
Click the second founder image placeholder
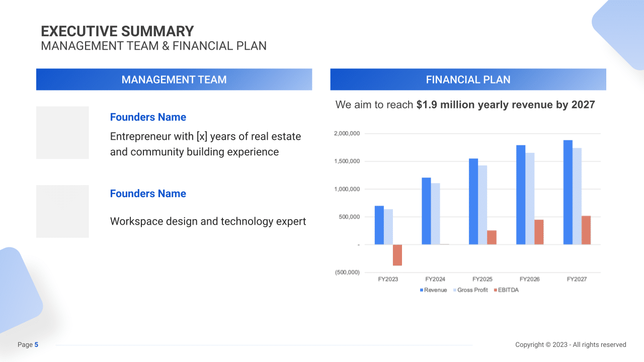pyautogui.click(x=62, y=211)
